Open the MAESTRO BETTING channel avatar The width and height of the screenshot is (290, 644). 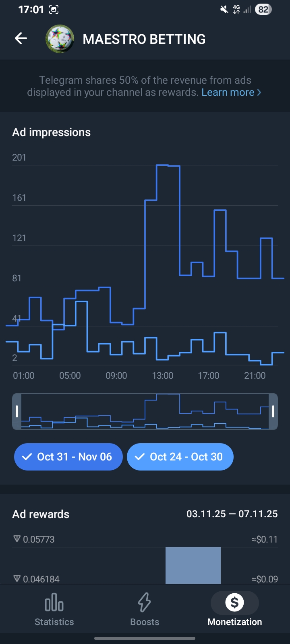pos(60,39)
